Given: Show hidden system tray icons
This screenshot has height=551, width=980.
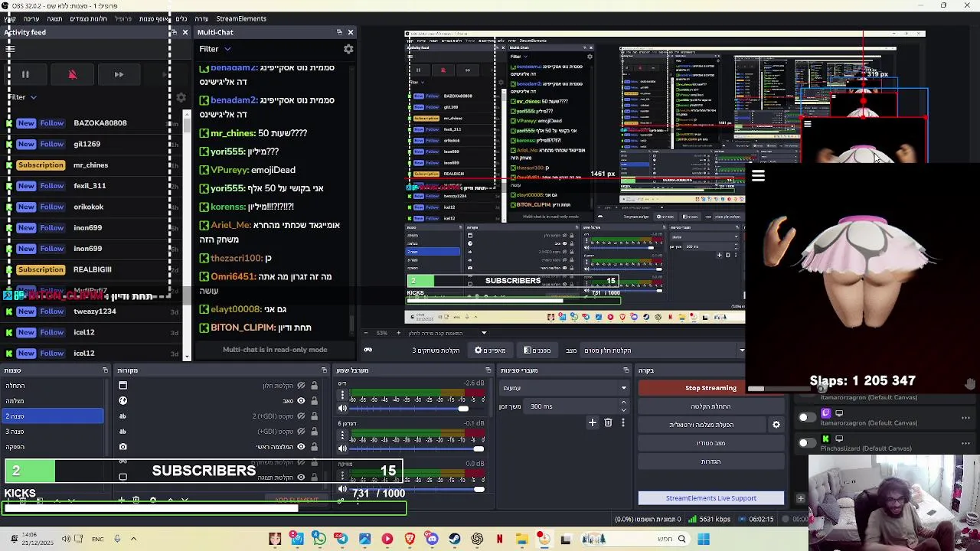Looking at the screenshot, I should [x=133, y=539].
